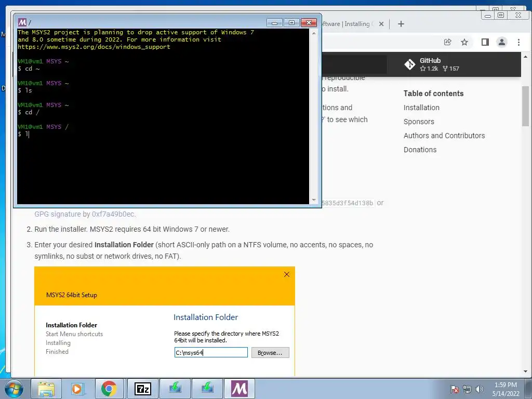
Task: Open the GitHub repository link
Action: pyautogui.click(x=432, y=64)
